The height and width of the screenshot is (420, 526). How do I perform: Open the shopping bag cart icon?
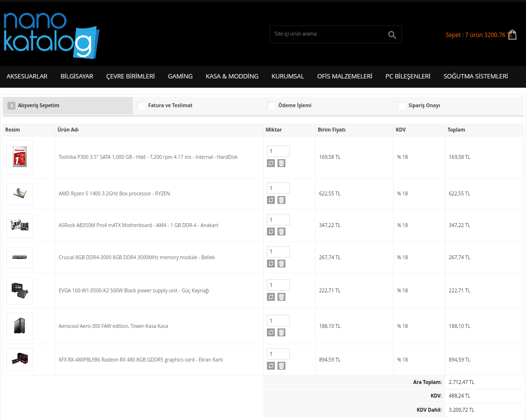click(512, 35)
